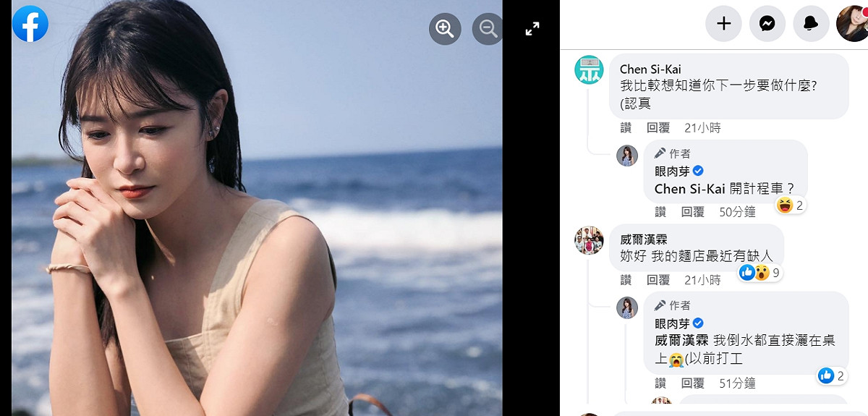
Task: Like the 我倒水 reply
Action: (660, 383)
